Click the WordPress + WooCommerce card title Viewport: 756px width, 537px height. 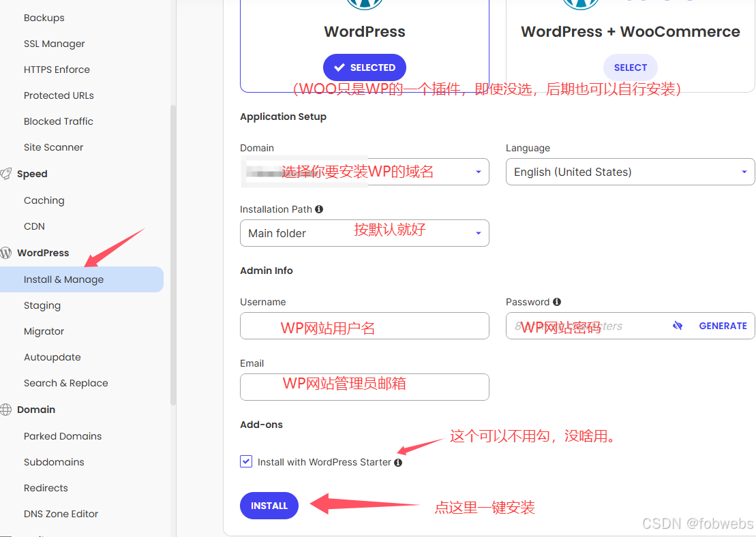tap(630, 32)
